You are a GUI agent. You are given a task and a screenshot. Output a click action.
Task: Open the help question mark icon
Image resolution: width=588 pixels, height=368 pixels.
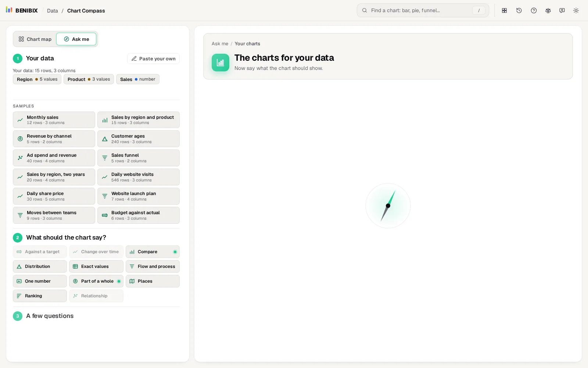coord(534,11)
